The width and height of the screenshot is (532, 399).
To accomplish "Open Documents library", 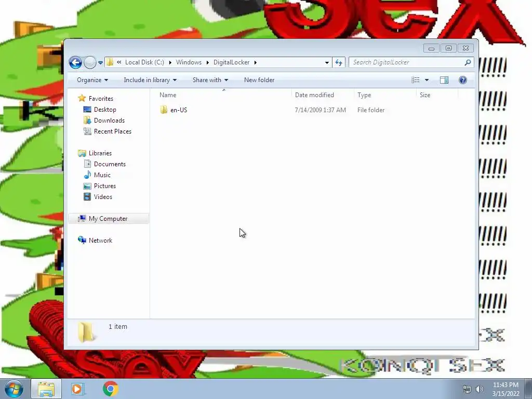I will coord(110,164).
